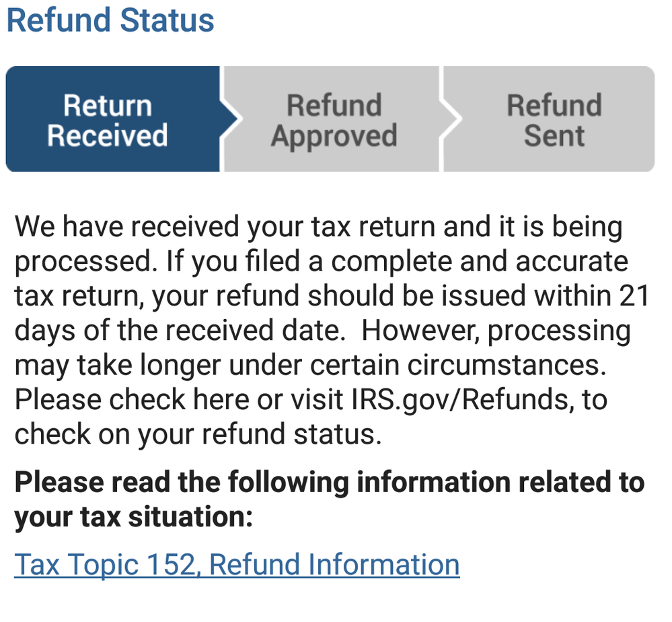Click the IRS.gov/Refunds text
This screenshot has height=622, width=672.
coord(465,399)
